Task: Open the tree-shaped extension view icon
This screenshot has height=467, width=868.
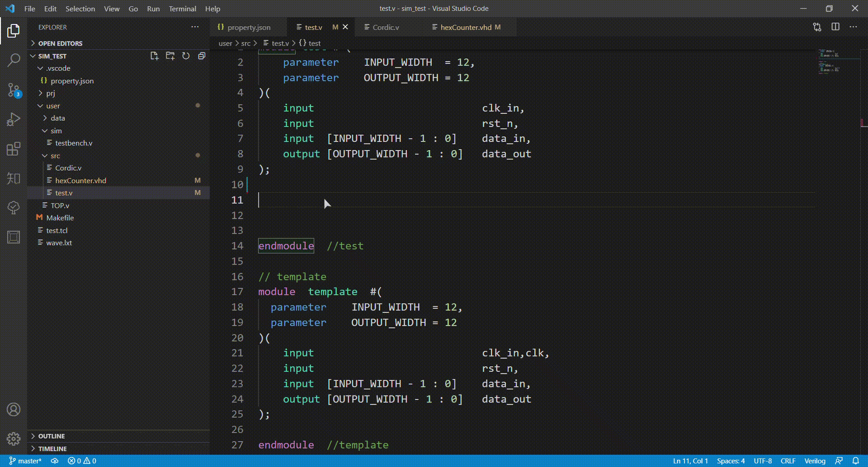Action: (x=14, y=208)
